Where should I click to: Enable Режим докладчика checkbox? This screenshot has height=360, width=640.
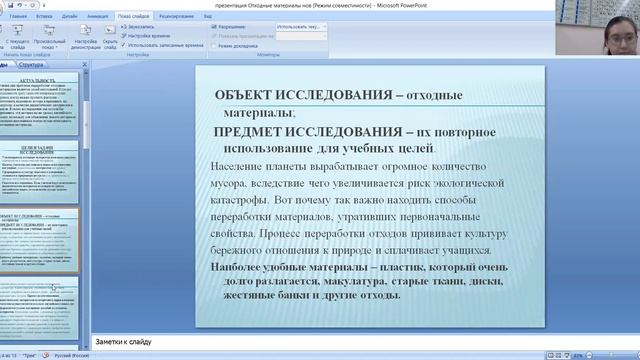click(213, 46)
